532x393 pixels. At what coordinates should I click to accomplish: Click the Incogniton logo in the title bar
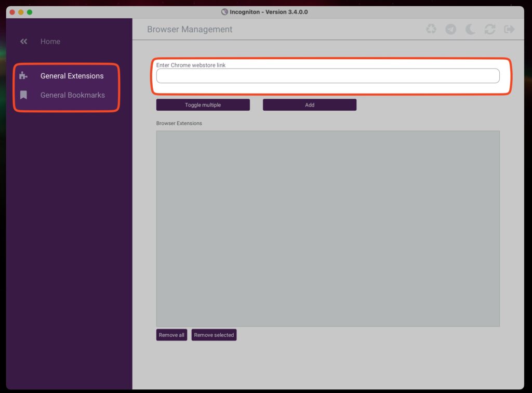point(224,11)
